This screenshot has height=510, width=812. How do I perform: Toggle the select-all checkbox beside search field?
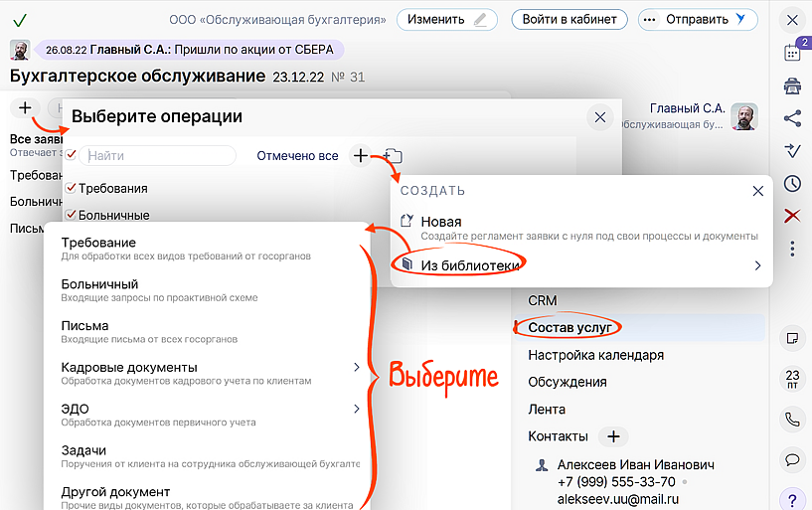(71, 155)
